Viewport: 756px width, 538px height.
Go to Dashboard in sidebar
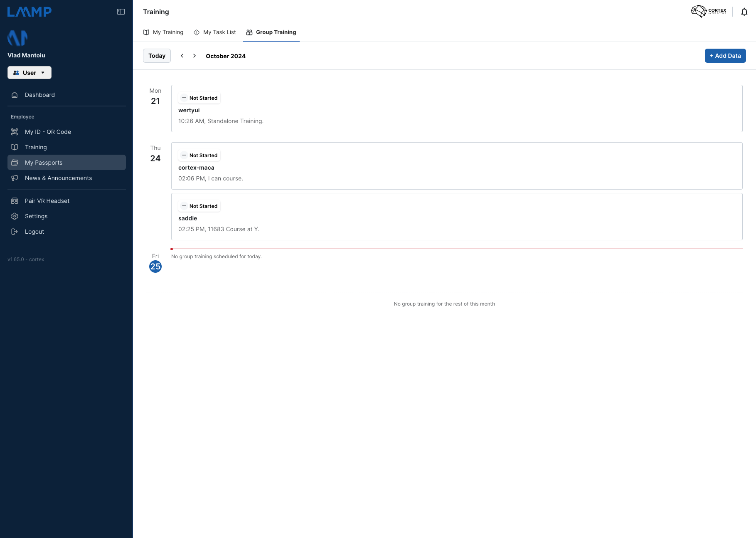(x=66, y=95)
